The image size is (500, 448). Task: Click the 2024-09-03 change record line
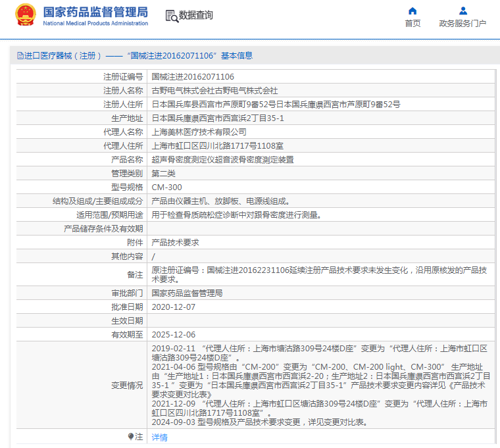point(260,422)
